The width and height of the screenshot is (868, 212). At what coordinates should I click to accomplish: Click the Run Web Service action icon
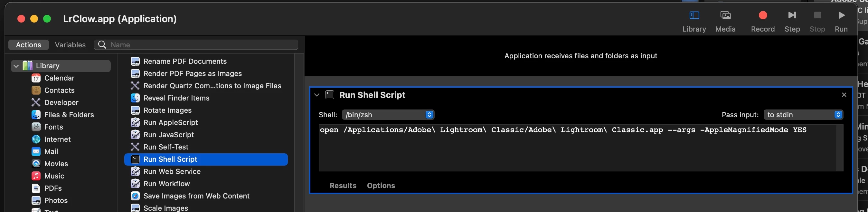[135, 171]
